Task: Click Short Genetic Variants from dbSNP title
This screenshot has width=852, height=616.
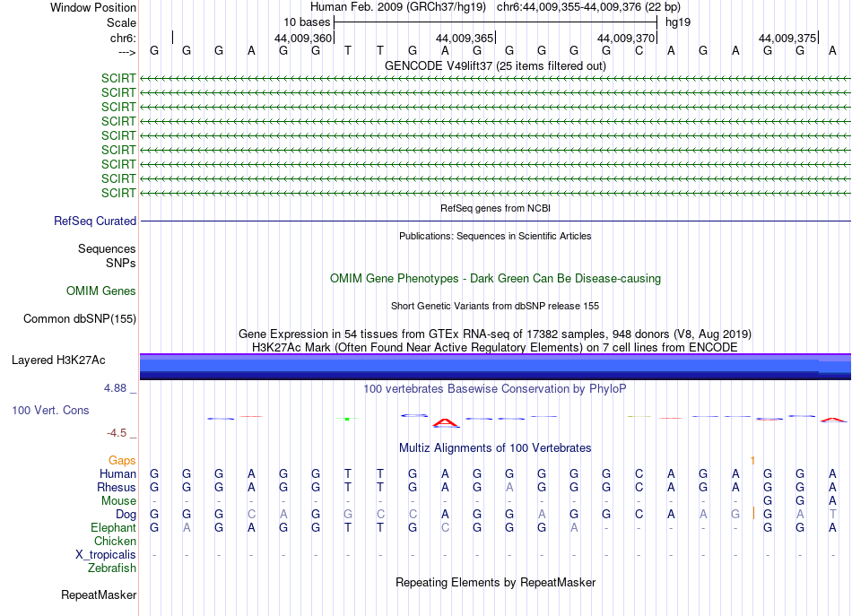Action: (x=495, y=306)
